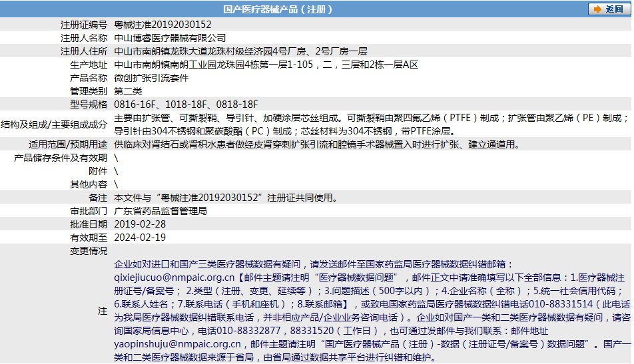Click the 备注 label
Image resolution: width=634 pixels, height=364 pixels.
point(98,198)
